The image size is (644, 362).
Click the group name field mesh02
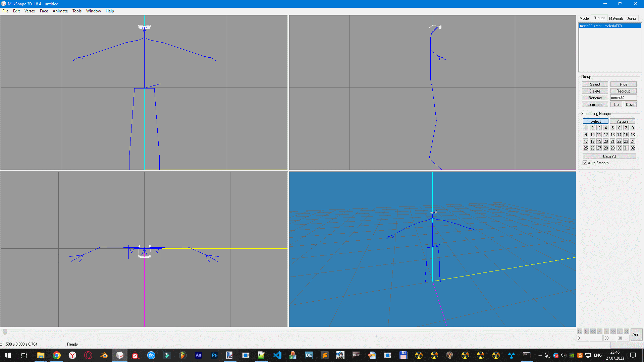point(623,98)
